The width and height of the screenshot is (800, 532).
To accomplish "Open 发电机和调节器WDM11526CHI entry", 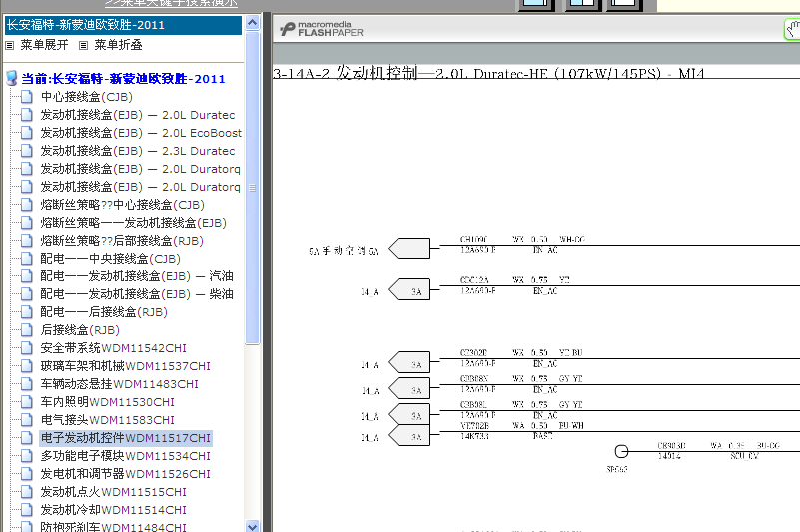I will click(126, 474).
